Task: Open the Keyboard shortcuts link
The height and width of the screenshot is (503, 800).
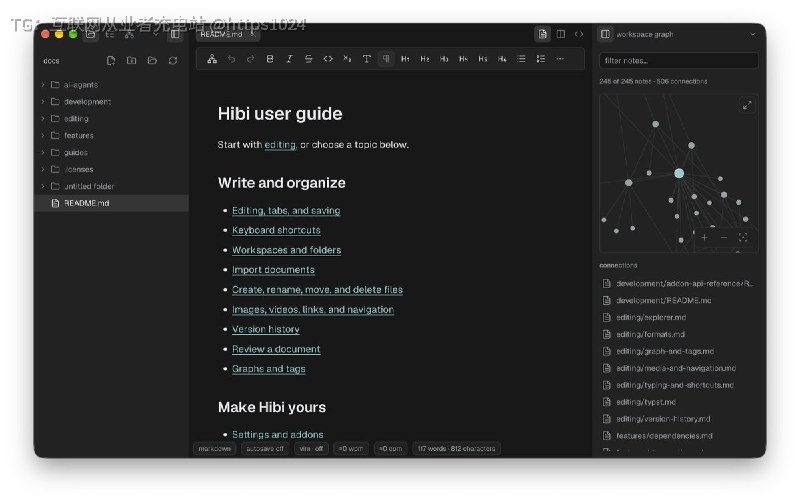Action: pyautogui.click(x=276, y=230)
